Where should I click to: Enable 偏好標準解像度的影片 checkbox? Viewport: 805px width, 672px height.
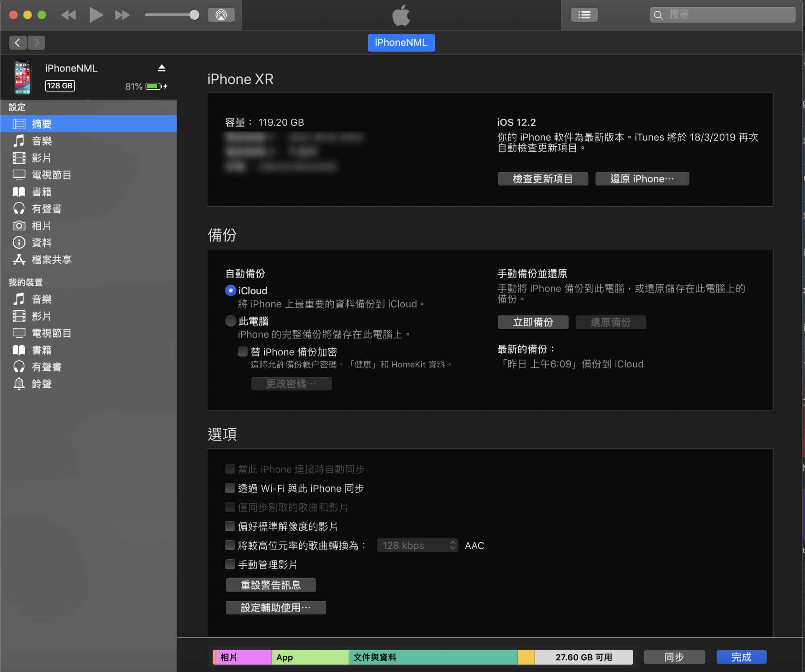[x=230, y=526]
